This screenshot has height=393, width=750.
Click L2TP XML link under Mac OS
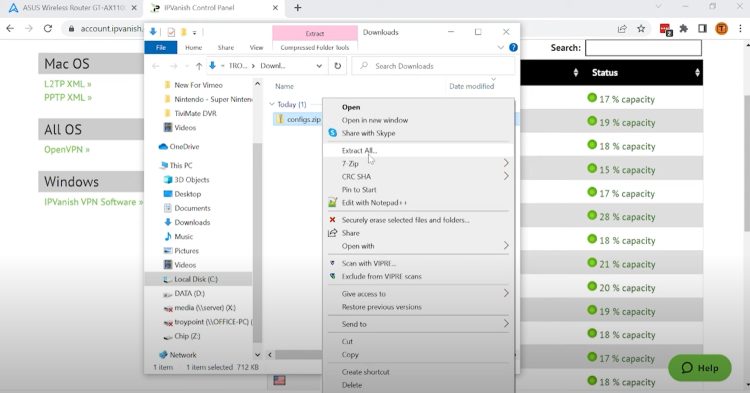(x=67, y=84)
